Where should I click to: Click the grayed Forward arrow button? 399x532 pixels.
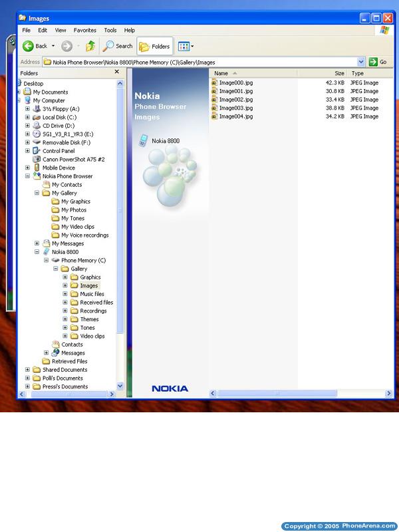[67, 46]
